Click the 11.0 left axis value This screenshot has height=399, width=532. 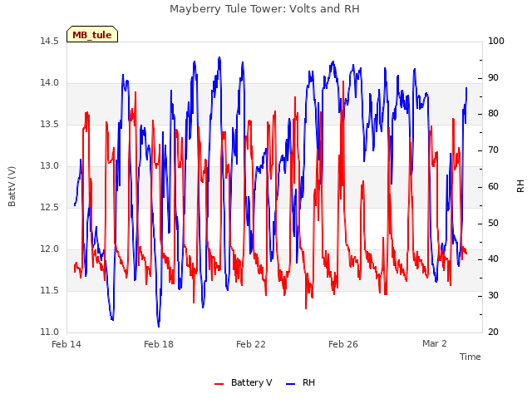(x=49, y=332)
